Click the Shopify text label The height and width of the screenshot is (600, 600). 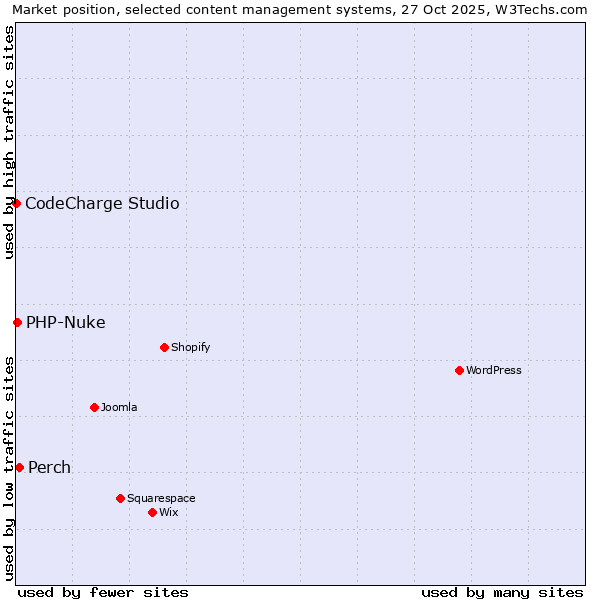[x=190, y=348]
